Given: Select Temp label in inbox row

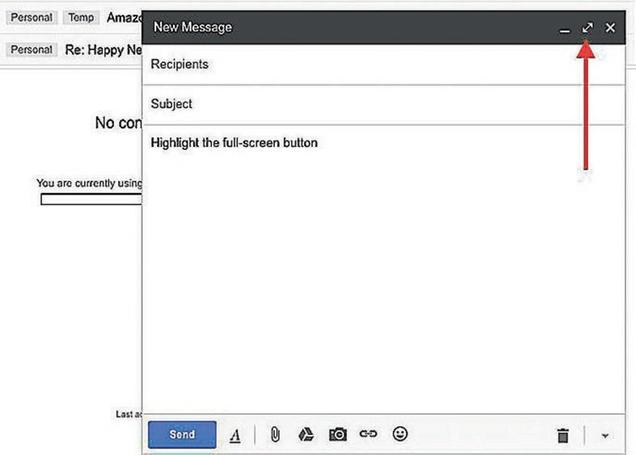Looking at the screenshot, I should tap(81, 17).
